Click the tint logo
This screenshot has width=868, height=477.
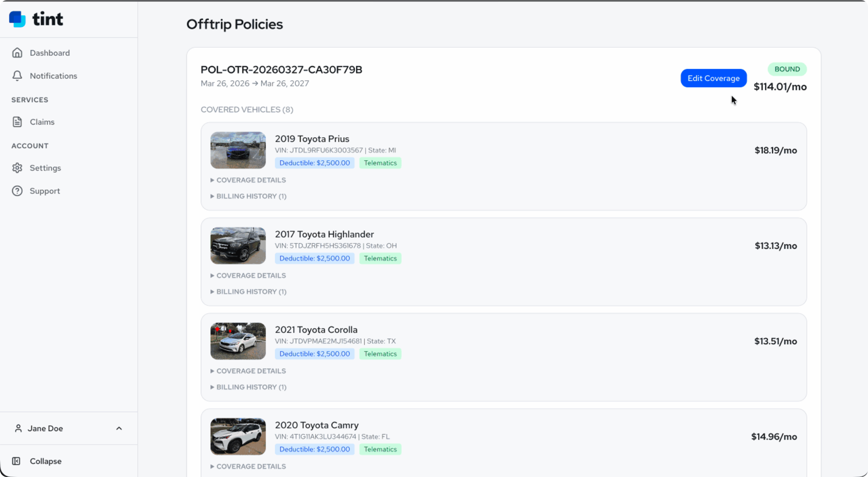[36, 19]
